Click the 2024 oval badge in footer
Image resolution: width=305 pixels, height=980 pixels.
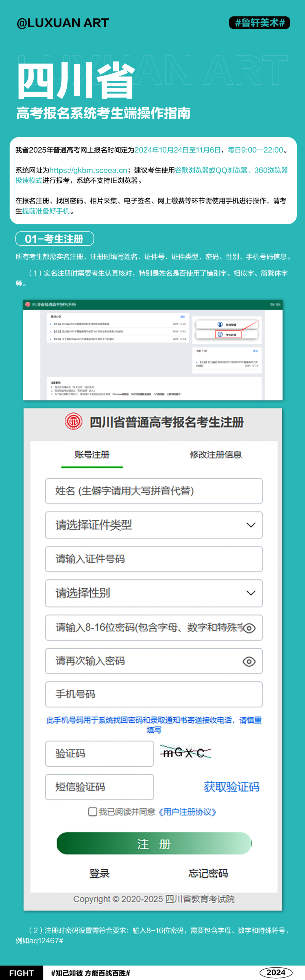276,972
